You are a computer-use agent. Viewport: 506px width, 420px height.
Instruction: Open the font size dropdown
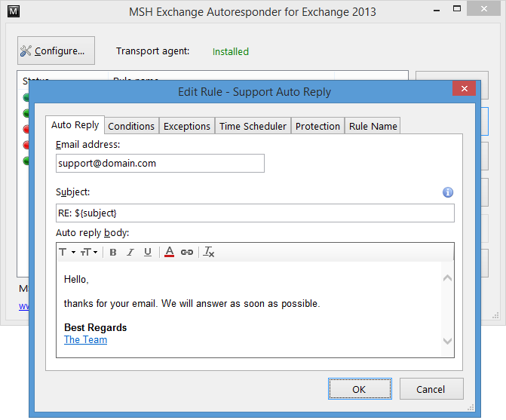click(89, 252)
